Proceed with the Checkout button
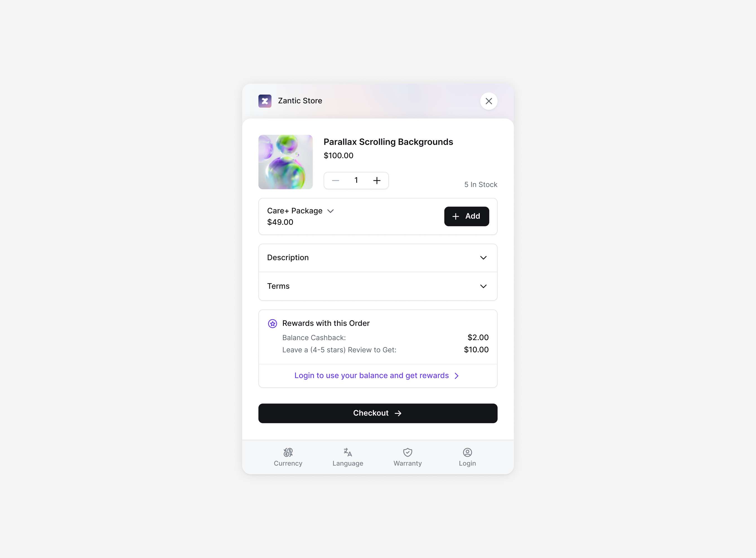 click(378, 413)
